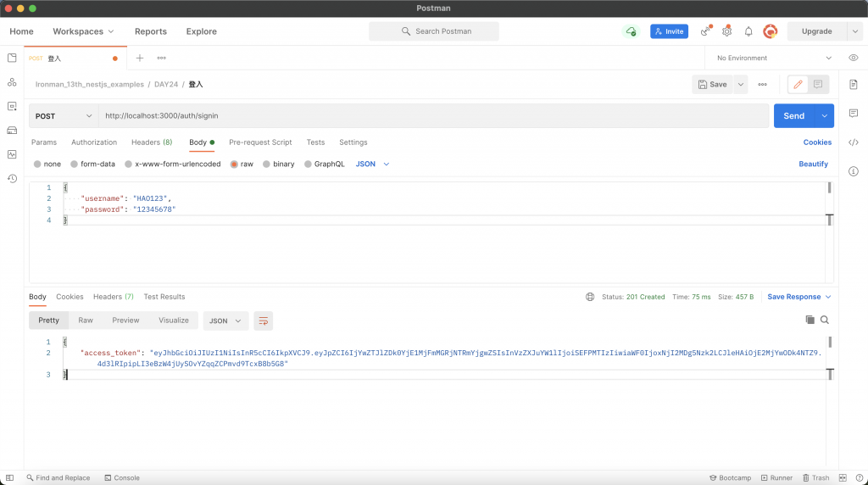
Task: Click the environment quick look eye icon
Action: (x=853, y=59)
